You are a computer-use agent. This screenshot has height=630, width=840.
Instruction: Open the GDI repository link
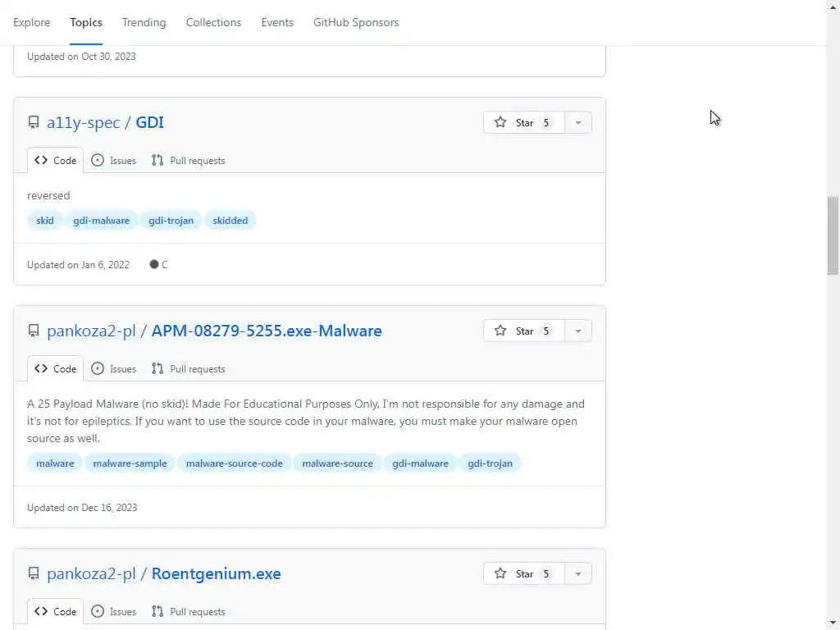pos(149,123)
